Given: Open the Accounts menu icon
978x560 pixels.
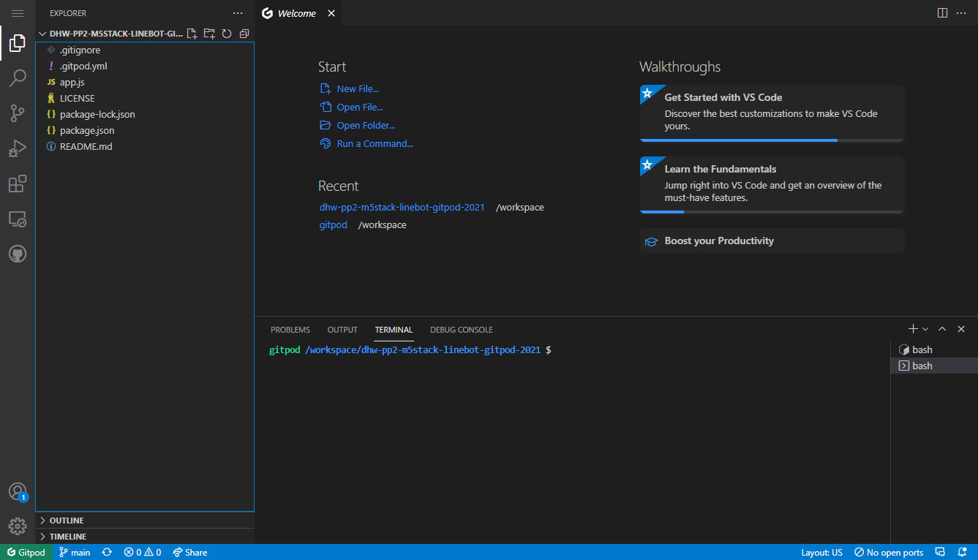Looking at the screenshot, I should click(18, 491).
